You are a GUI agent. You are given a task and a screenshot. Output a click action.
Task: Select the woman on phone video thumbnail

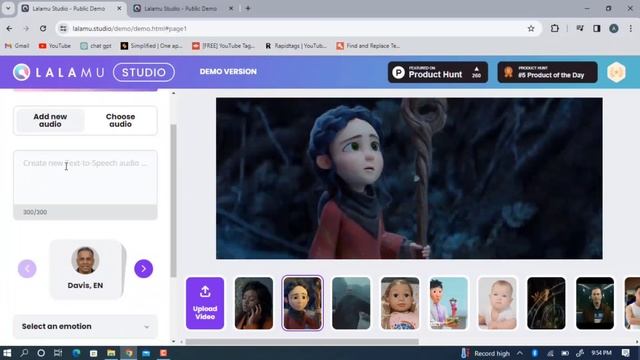click(x=254, y=303)
